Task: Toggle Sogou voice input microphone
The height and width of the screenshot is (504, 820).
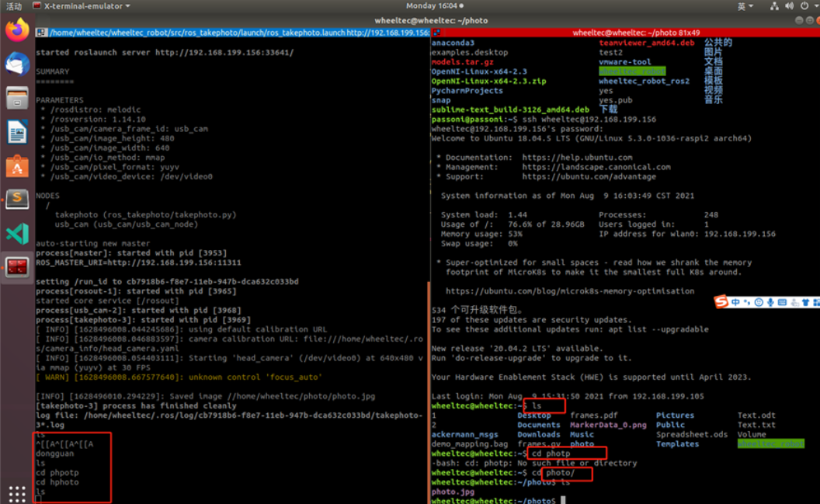Action: [x=770, y=302]
